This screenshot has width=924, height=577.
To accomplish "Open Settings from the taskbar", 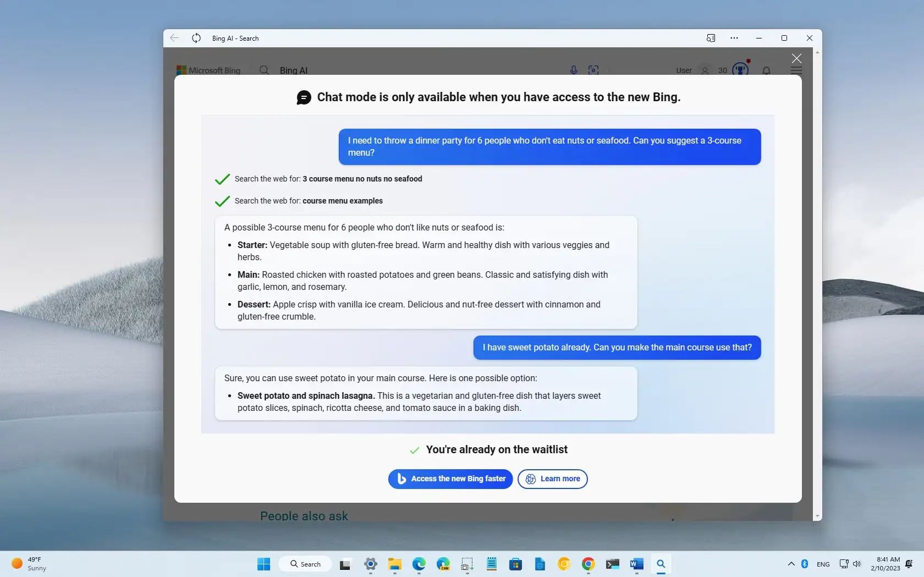I will pyautogui.click(x=371, y=564).
